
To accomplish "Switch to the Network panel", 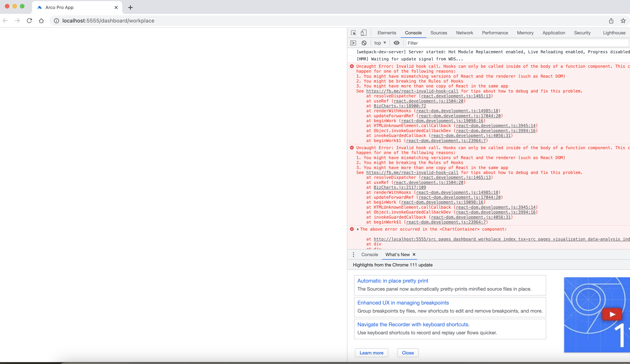I will pos(464,33).
